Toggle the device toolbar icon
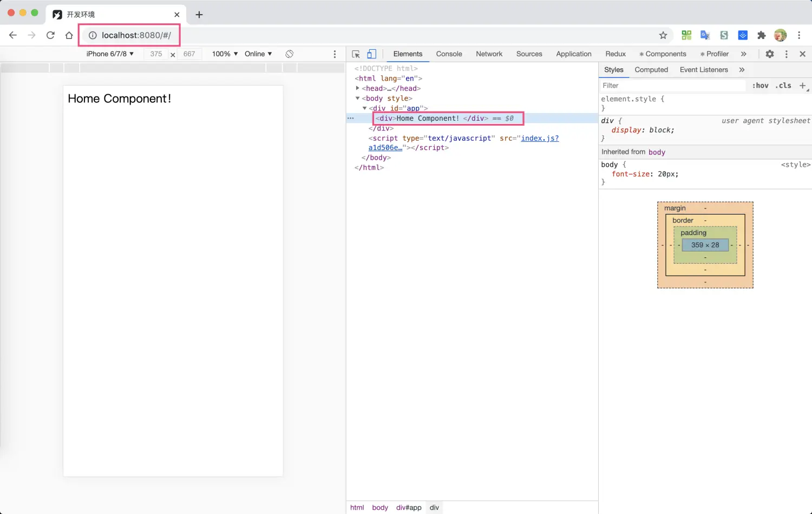Viewport: 812px width, 514px height. point(371,54)
